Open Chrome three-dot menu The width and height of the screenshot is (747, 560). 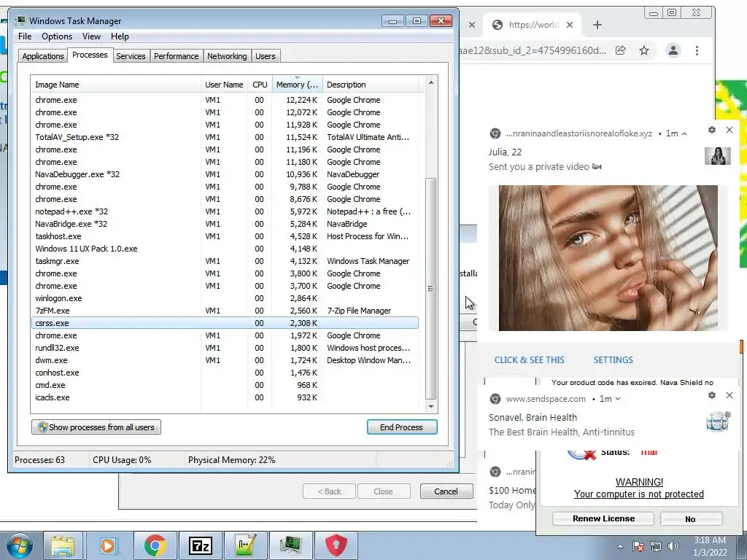[x=697, y=50]
